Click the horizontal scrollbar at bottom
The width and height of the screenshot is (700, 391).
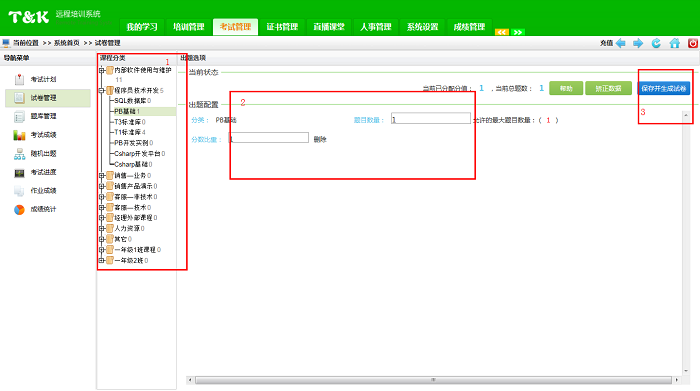[x=433, y=380]
